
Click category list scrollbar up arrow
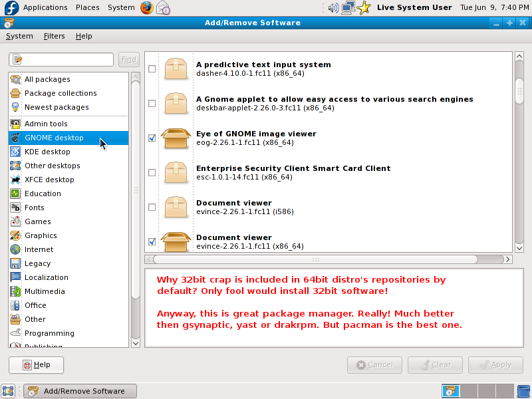tap(136, 76)
